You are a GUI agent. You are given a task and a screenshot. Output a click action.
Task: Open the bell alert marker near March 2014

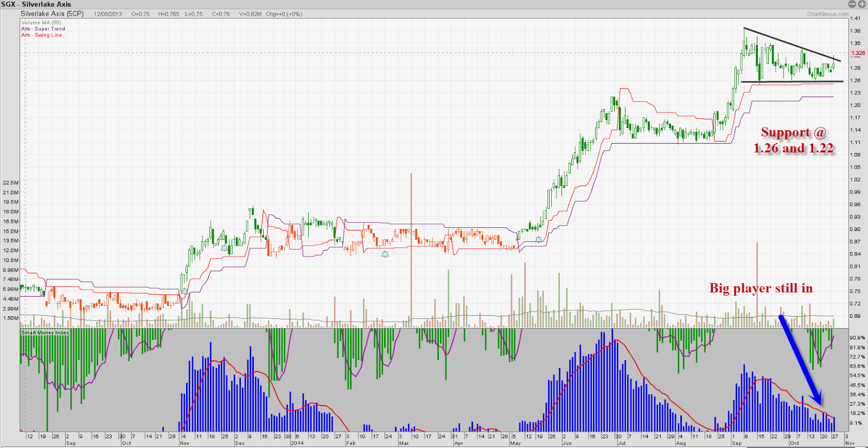pos(385,254)
